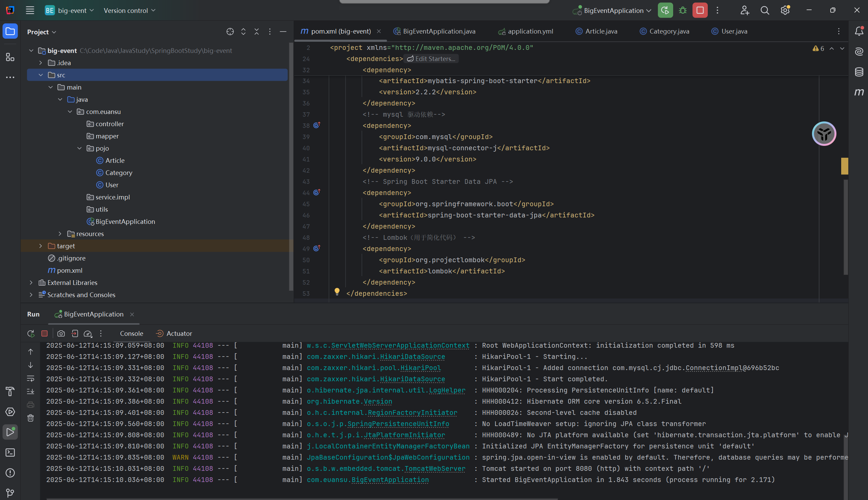Open the Database tool window icon

[x=859, y=72]
